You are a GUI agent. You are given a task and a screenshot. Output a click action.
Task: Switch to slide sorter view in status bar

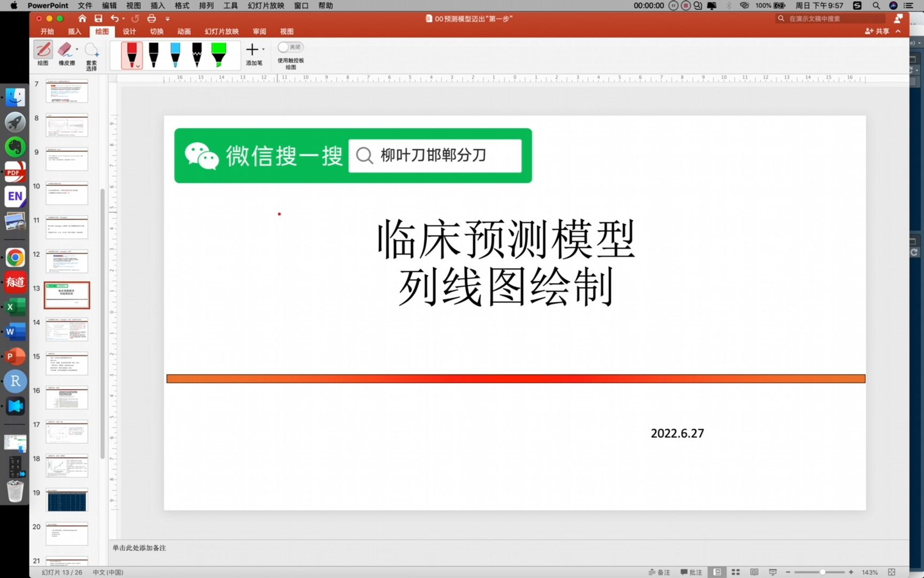tap(736, 572)
